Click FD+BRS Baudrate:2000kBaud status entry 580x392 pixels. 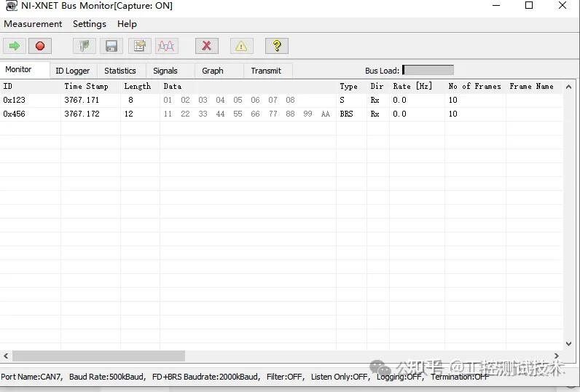click(206, 377)
